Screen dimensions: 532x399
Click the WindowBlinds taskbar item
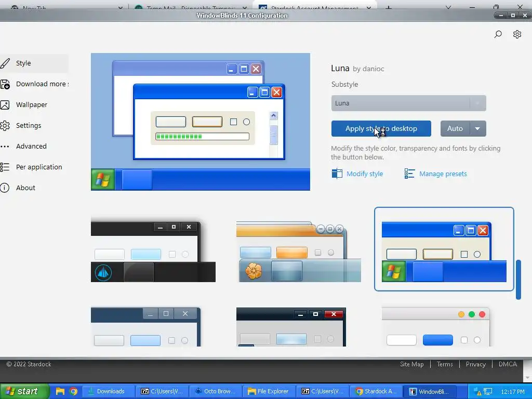coord(430,391)
